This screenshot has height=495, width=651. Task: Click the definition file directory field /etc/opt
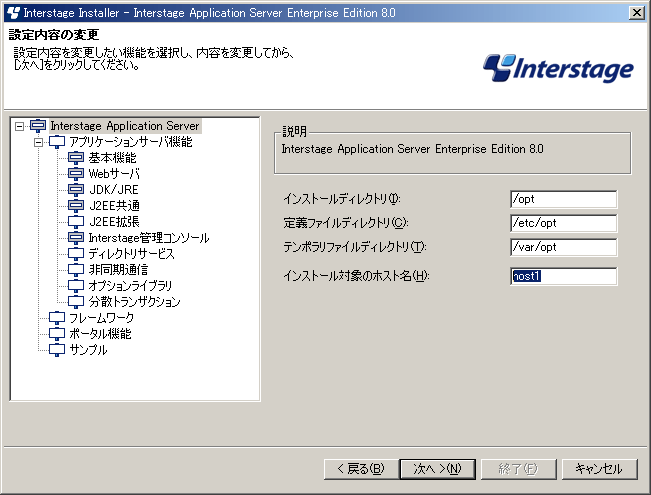click(563, 223)
